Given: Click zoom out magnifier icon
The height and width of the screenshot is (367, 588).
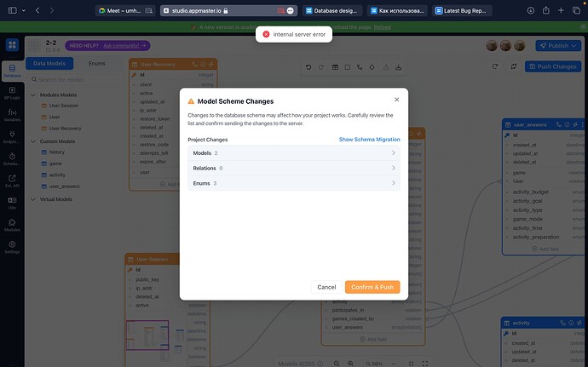Looking at the screenshot, I should (x=337, y=364).
